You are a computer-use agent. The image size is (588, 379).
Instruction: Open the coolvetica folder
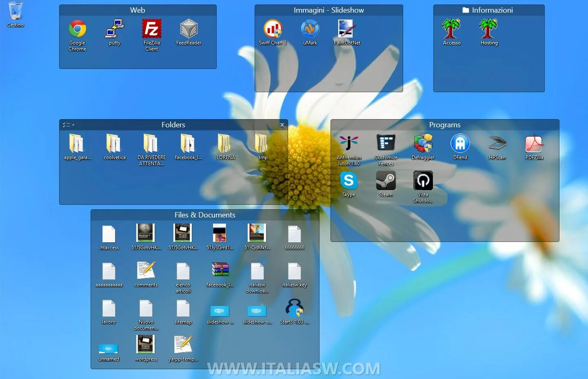(x=115, y=147)
